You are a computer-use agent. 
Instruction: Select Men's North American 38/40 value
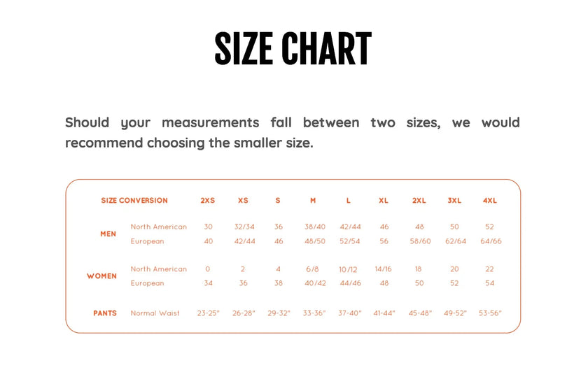pos(315,227)
